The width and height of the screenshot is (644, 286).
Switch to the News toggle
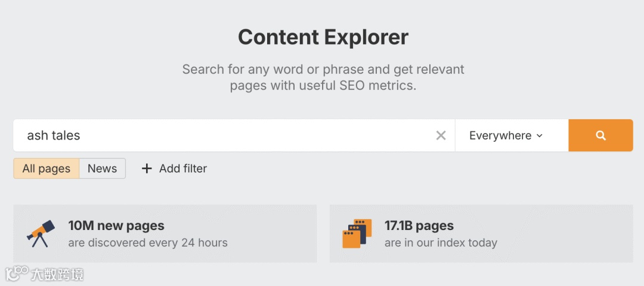(102, 169)
